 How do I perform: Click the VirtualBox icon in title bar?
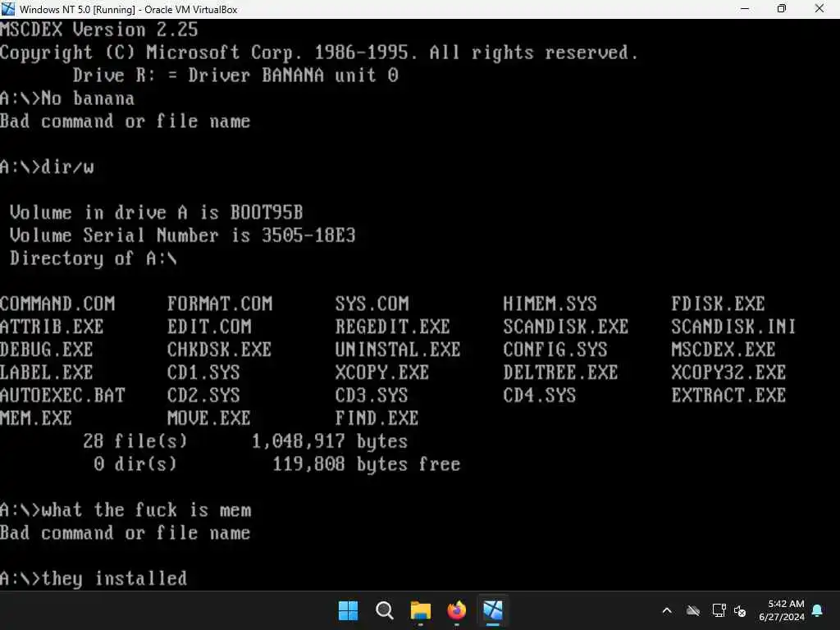pyautogui.click(x=8, y=8)
